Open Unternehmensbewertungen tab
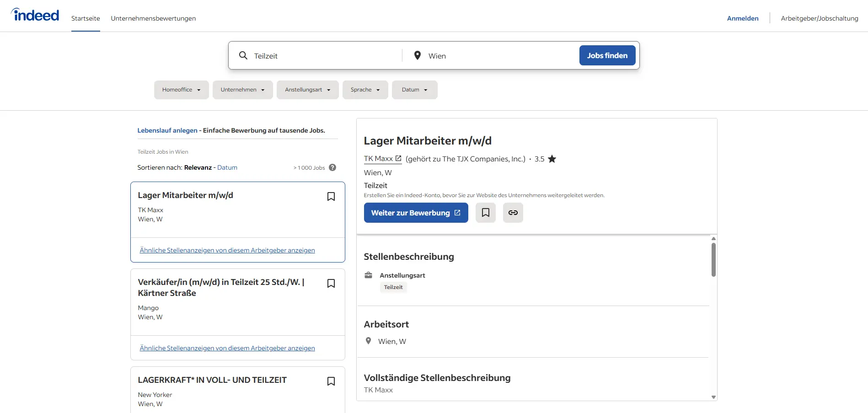 click(x=153, y=18)
